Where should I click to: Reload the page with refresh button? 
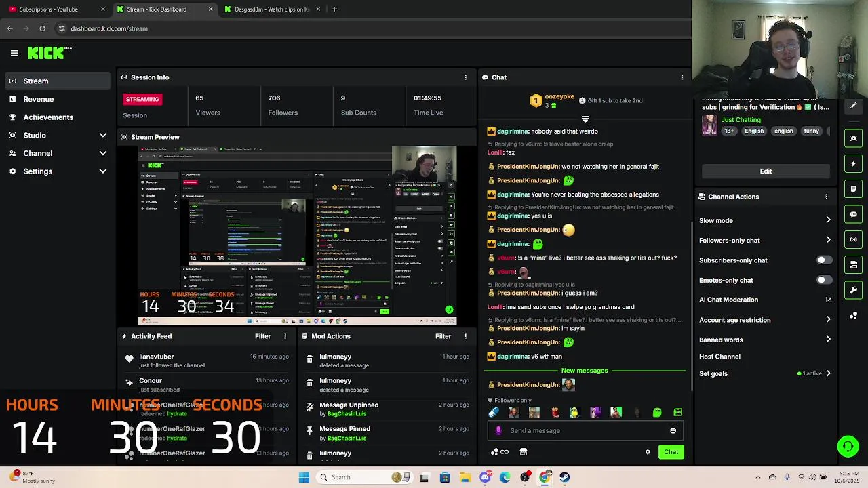coord(43,28)
